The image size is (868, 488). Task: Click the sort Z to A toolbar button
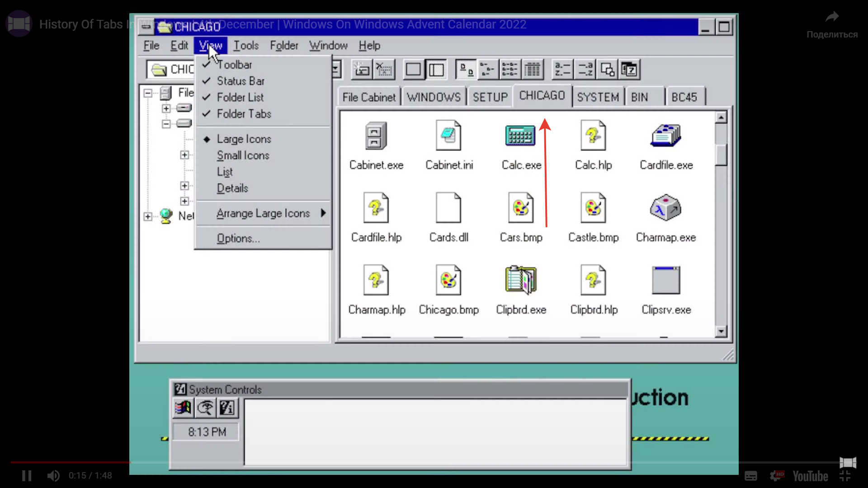tap(585, 70)
